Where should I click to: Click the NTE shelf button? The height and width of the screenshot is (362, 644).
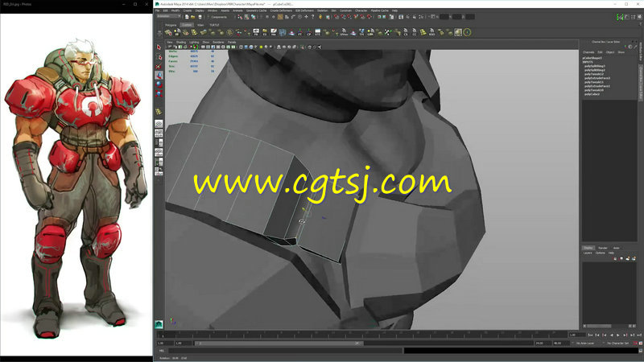[317, 32]
